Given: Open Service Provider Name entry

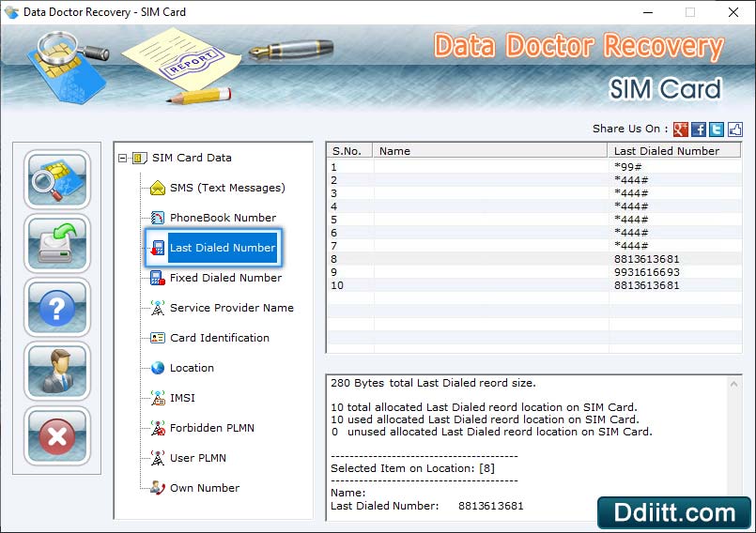Looking at the screenshot, I should (231, 308).
